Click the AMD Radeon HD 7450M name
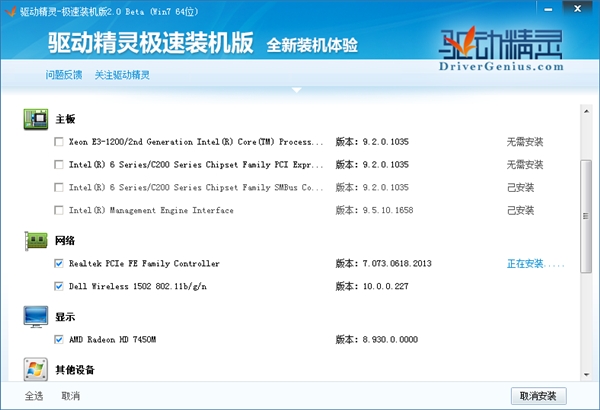Viewport: 600px width, 410px height. click(112, 340)
